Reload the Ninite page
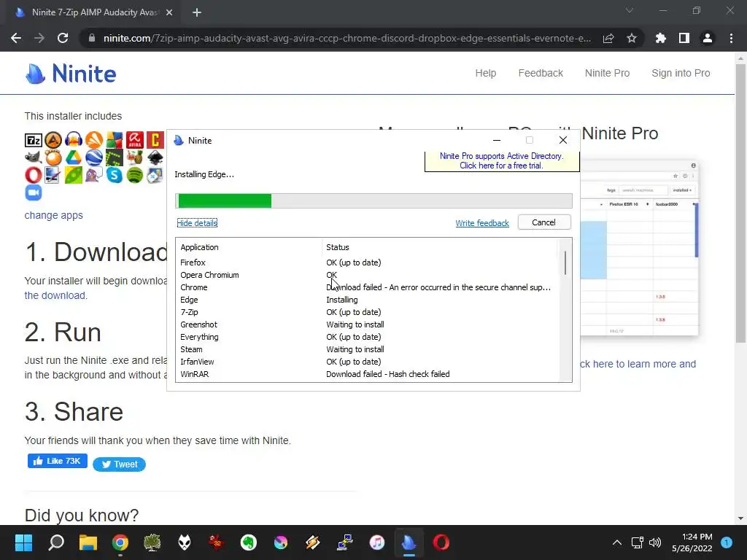This screenshot has height=560, width=747. click(x=63, y=38)
